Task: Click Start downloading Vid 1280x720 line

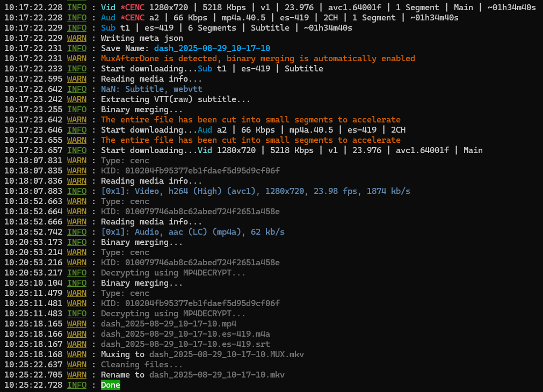Action: (x=292, y=150)
